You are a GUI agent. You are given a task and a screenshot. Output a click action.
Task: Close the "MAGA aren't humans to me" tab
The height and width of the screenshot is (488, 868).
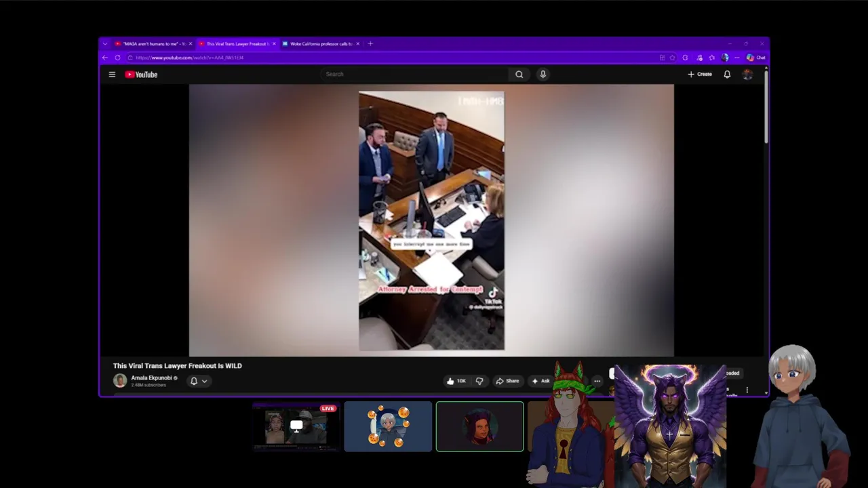[191, 44]
